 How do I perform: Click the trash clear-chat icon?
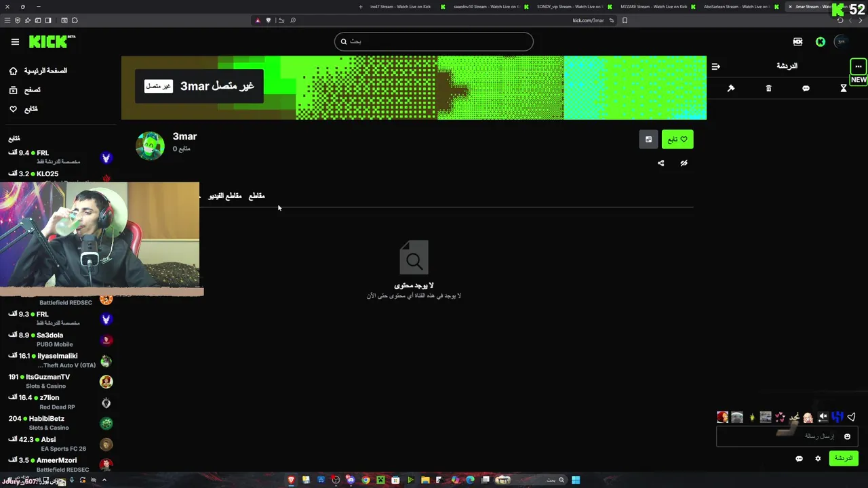tap(768, 88)
